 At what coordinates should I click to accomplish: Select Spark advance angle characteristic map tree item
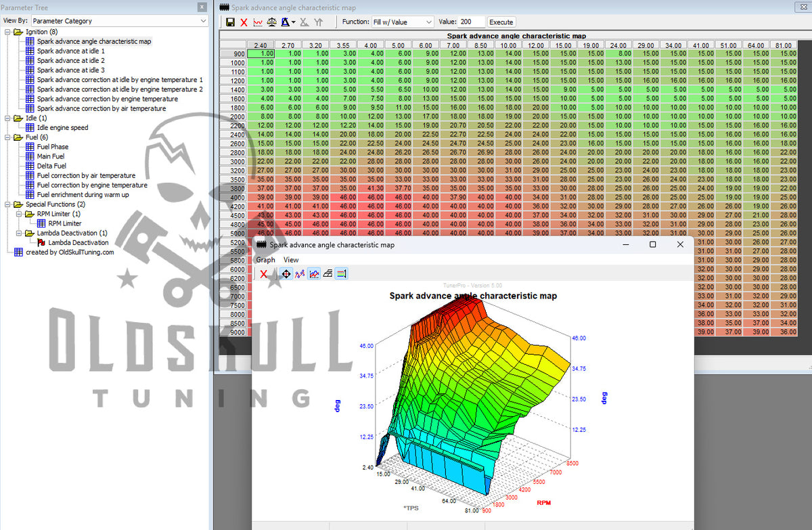pyautogui.click(x=94, y=41)
